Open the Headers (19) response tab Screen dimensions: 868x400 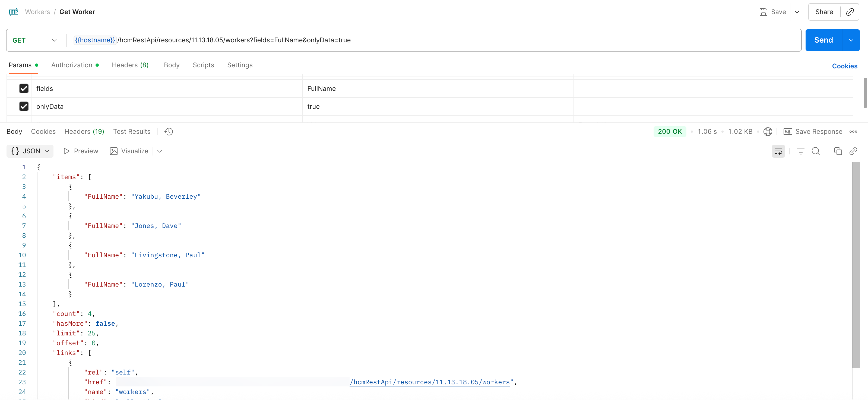[x=84, y=131]
